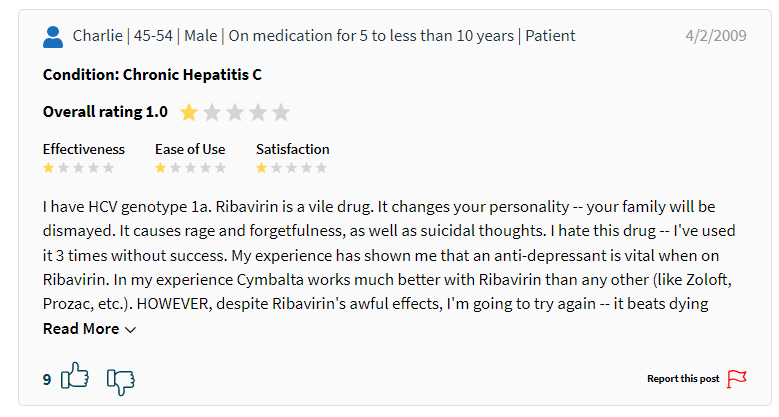Click the chevron next to Read More
Screen dimensions: 779x417
click(130, 330)
